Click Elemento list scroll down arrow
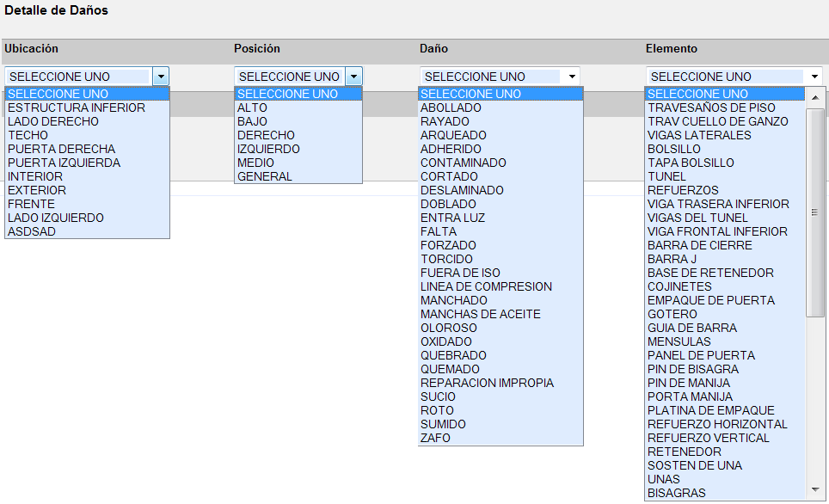This screenshot has height=504, width=829. [x=815, y=489]
